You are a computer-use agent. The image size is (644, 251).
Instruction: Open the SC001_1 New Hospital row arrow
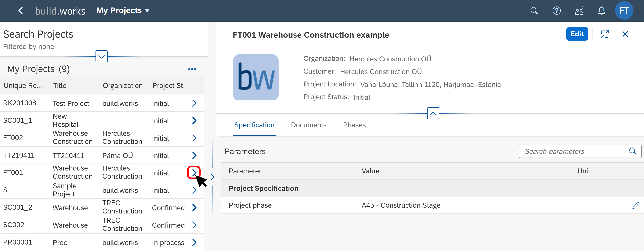point(194,121)
